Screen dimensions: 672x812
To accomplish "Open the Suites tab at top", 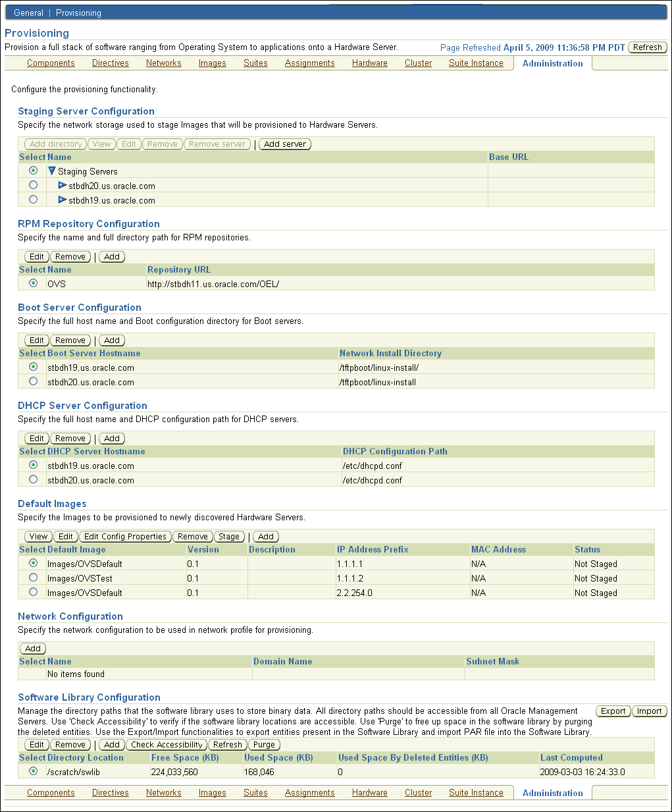I will [255, 63].
